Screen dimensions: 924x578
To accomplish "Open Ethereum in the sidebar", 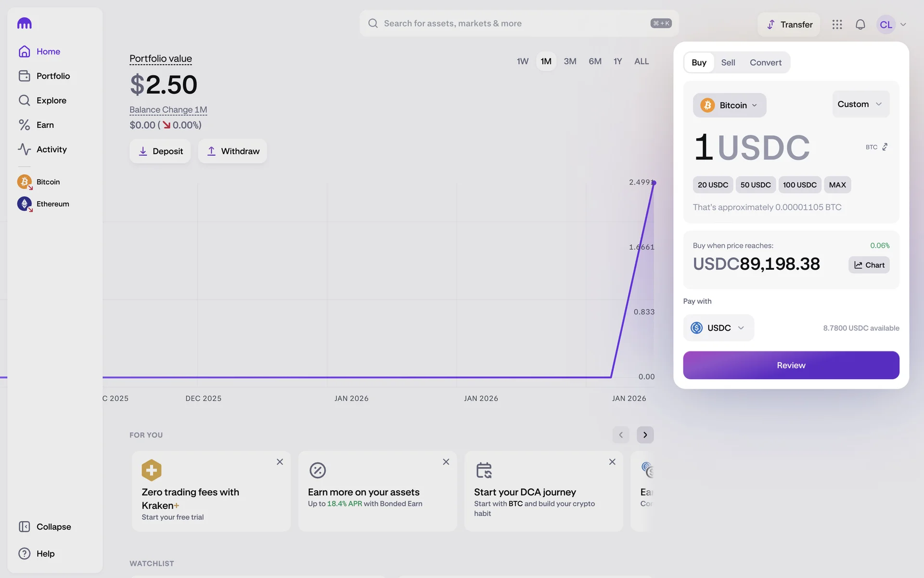I will 52,204.
